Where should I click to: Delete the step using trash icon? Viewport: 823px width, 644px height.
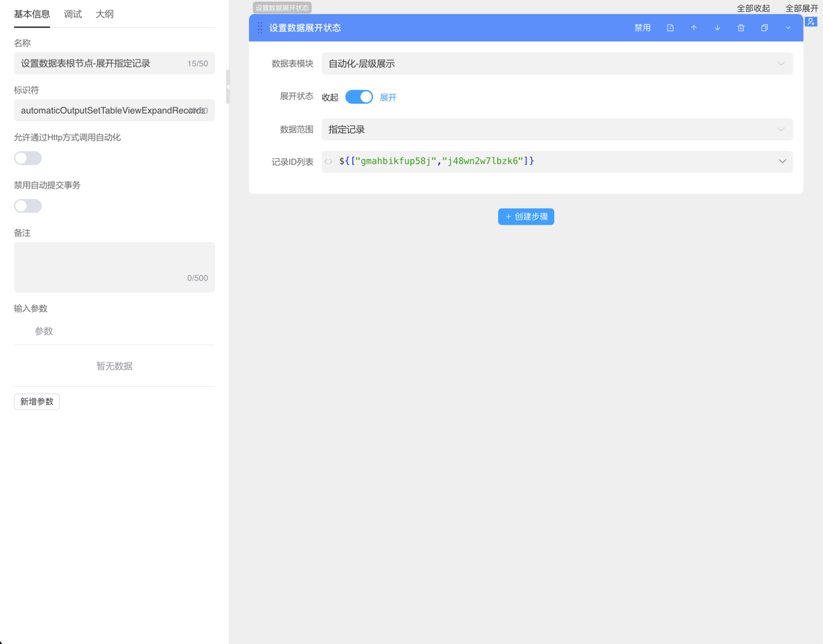click(x=740, y=28)
